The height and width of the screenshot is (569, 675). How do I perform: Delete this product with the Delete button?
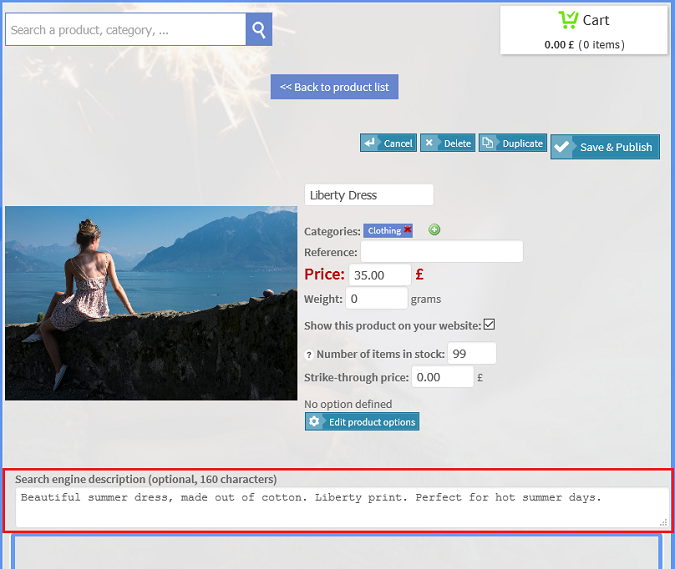448,143
